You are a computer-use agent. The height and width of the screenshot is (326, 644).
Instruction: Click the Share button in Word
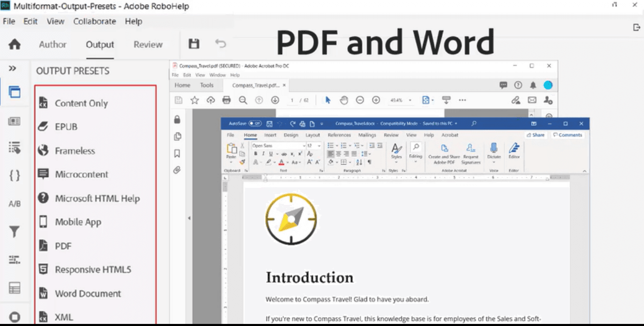(x=535, y=135)
